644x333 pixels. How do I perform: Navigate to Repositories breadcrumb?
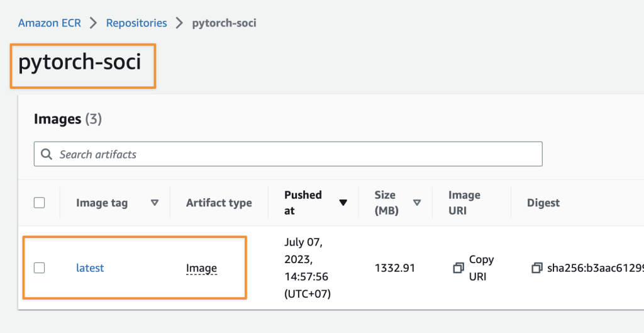(136, 23)
